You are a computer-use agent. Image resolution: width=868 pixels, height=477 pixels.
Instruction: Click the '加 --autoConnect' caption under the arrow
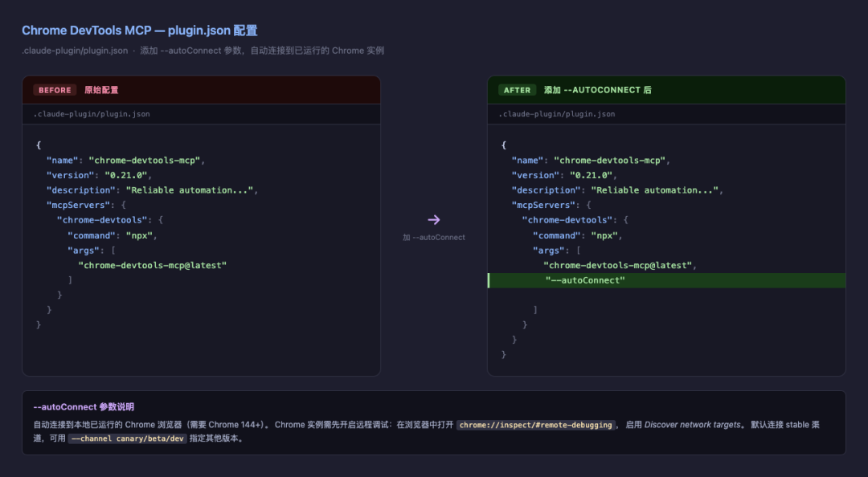pyautogui.click(x=434, y=238)
